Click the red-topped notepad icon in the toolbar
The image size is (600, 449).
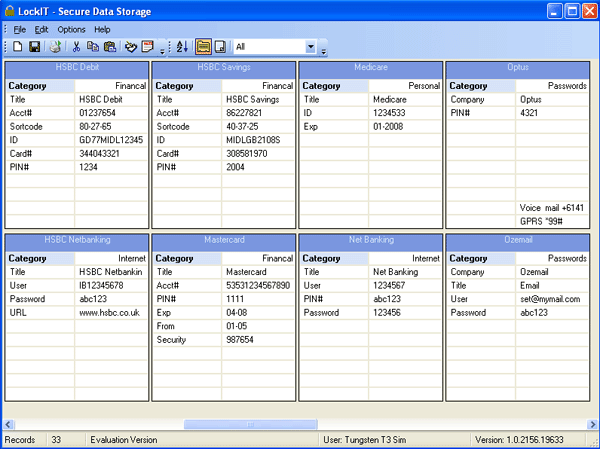click(x=147, y=47)
